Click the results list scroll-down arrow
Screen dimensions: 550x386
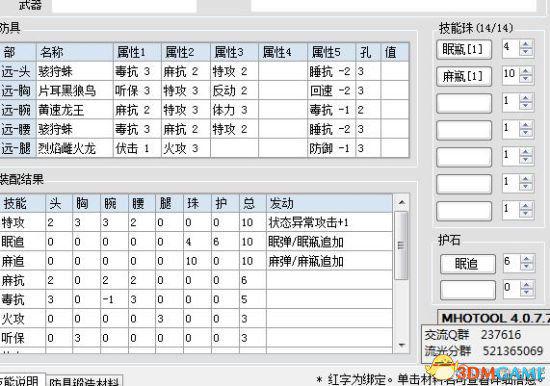click(402, 345)
